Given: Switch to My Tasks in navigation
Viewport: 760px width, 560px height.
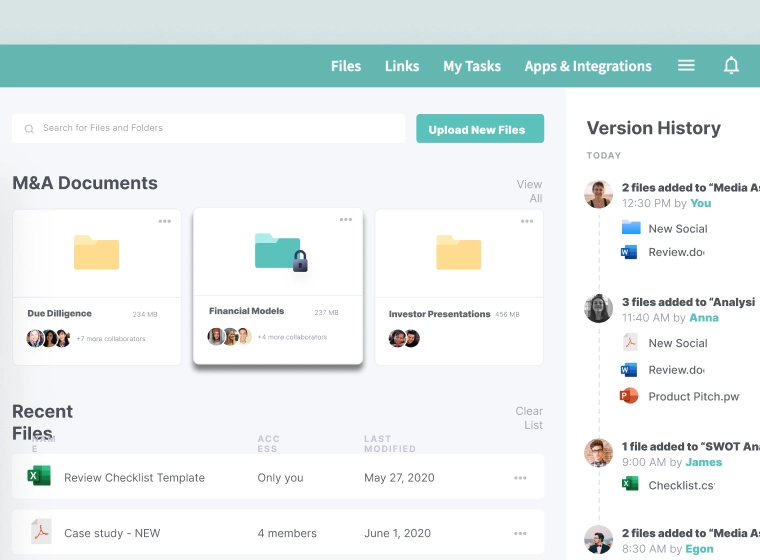Looking at the screenshot, I should 472,66.
